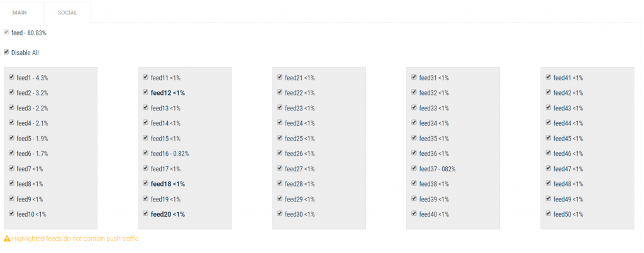
Task: Toggle the Disable All checkbox
Action: point(6,52)
